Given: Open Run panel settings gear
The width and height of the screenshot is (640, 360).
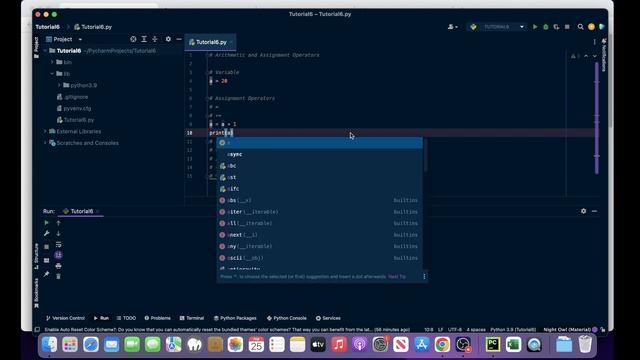Looking at the screenshot, I should [583, 211].
